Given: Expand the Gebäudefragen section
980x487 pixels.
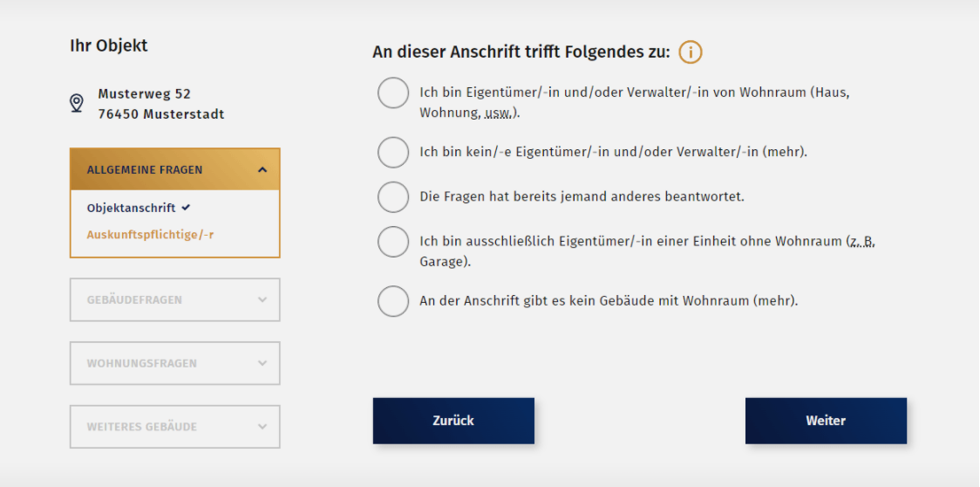Looking at the screenshot, I should [174, 300].
